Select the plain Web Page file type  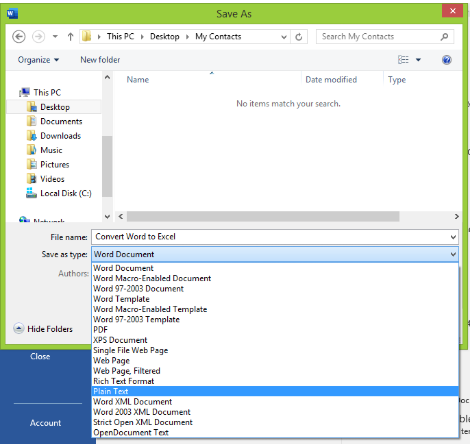click(275, 361)
